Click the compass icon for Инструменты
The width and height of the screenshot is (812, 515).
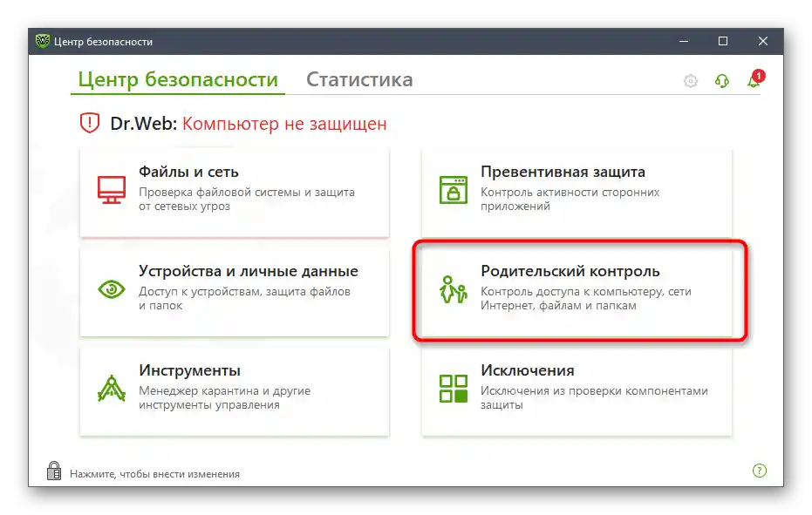click(112, 388)
